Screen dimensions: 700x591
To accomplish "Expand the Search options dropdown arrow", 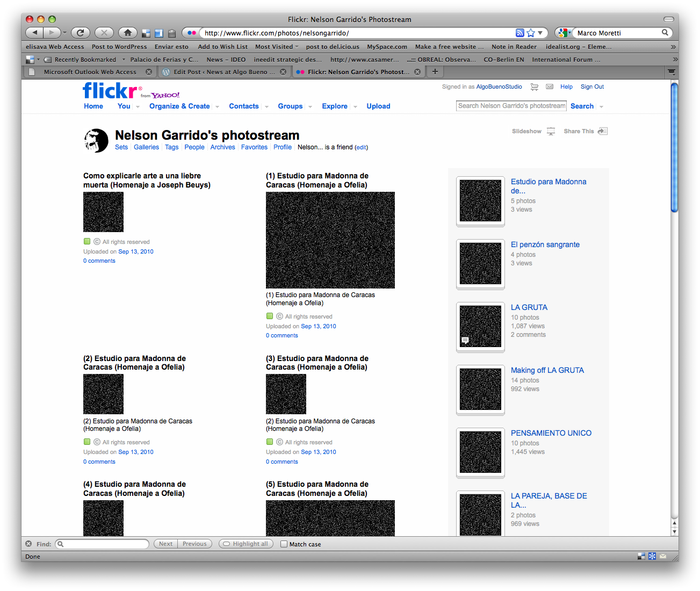I will point(601,107).
